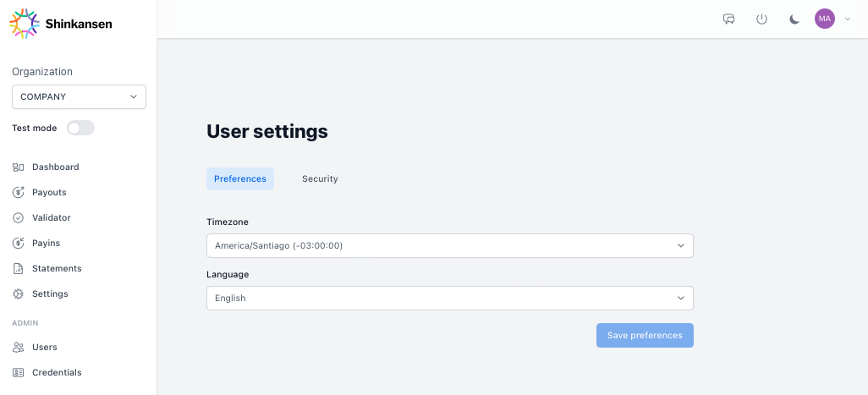
Task: Click Save preferences button
Action: (645, 335)
